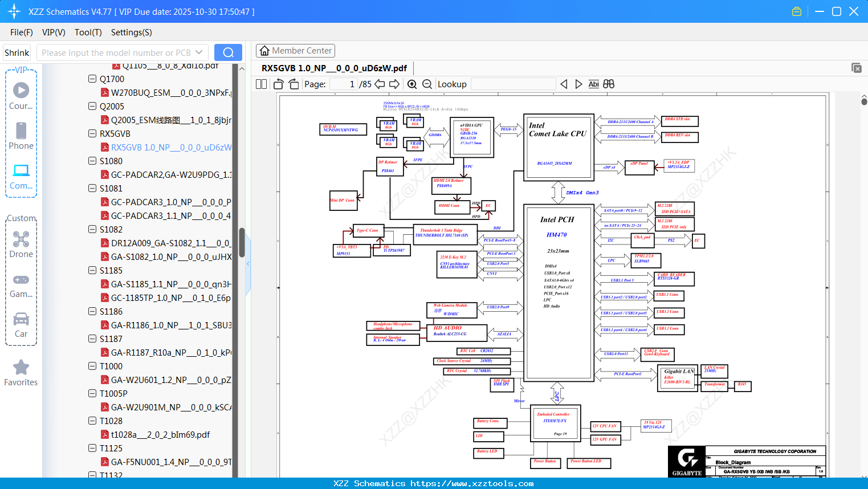The width and height of the screenshot is (868, 489).
Task: Click the file tree vertical scrollbar
Action: pos(242,243)
